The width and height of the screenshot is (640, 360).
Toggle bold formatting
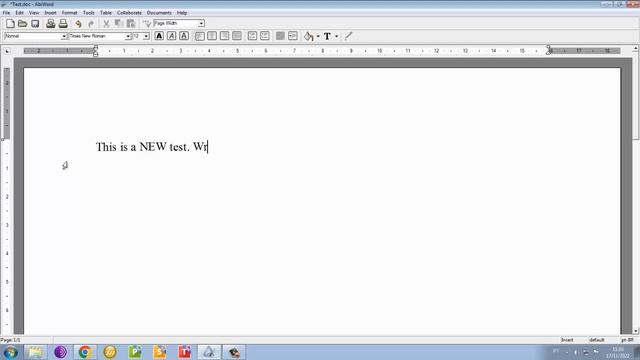click(x=159, y=36)
